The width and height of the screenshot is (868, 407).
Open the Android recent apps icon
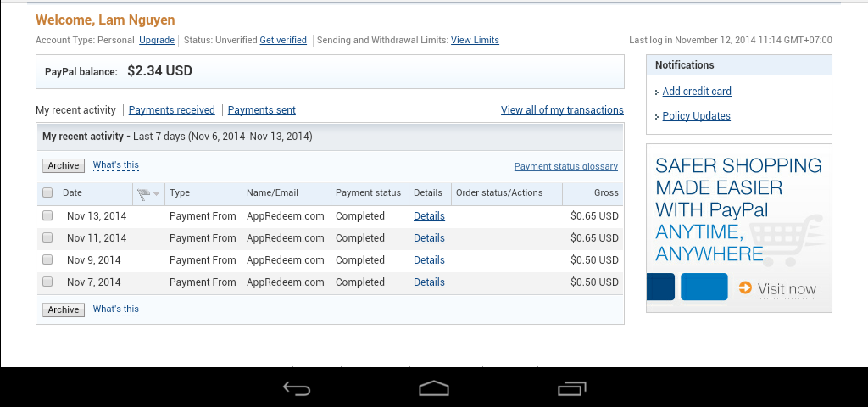coord(572,388)
